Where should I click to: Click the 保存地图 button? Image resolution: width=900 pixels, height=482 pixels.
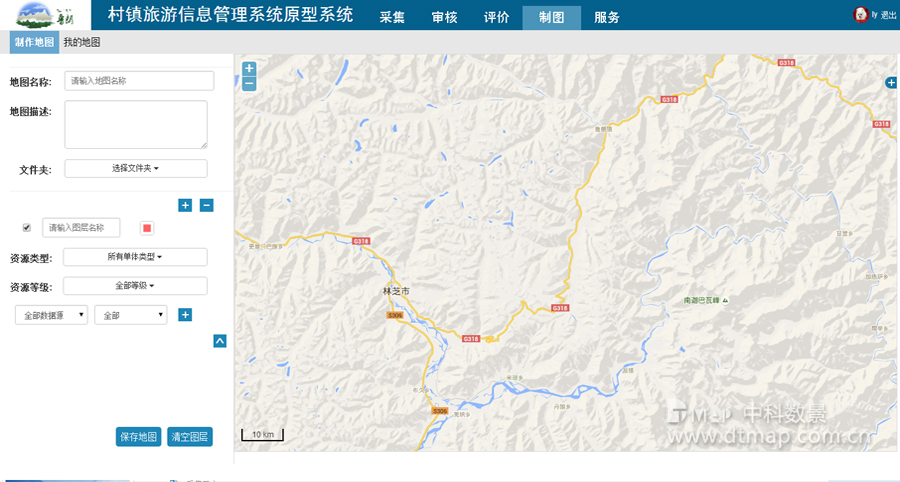click(138, 437)
